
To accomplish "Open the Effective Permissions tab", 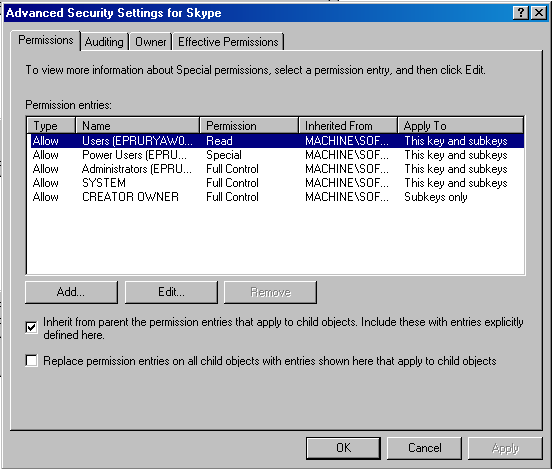I will pyautogui.click(x=228, y=42).
